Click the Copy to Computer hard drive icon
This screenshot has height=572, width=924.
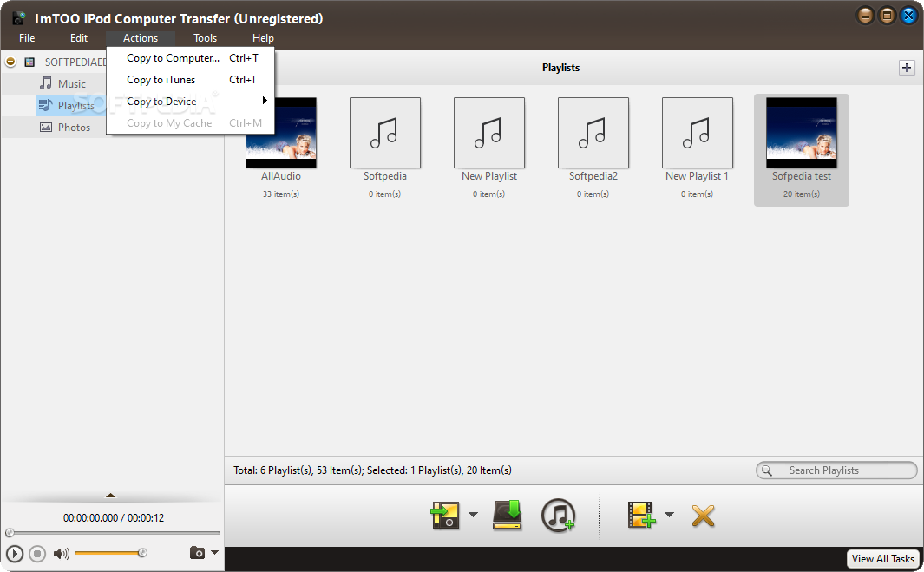click(x=508, y=515)
